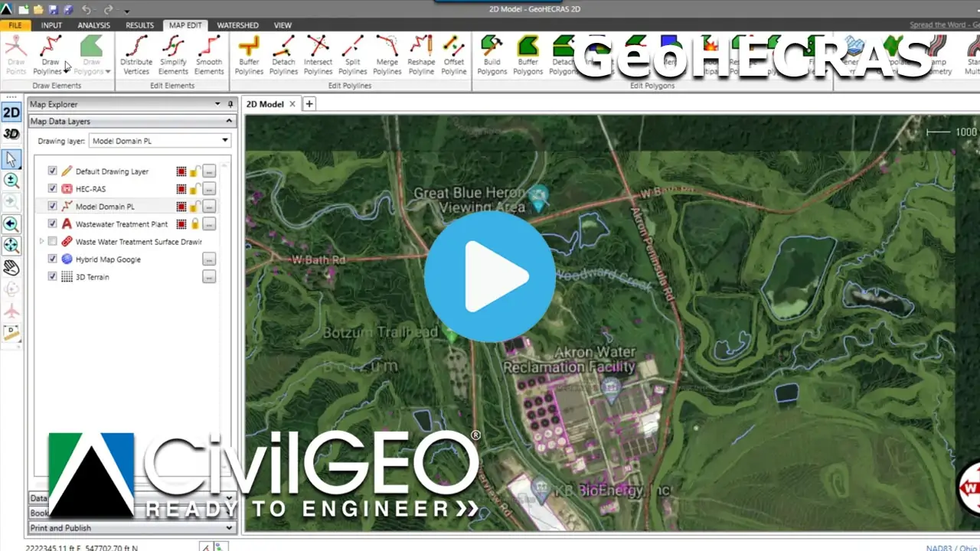Image resolution: width=980 pixels, height=551 pixels.
Task: Switch to the WATERSHED ribbon tab
Action: click(238, 24)
